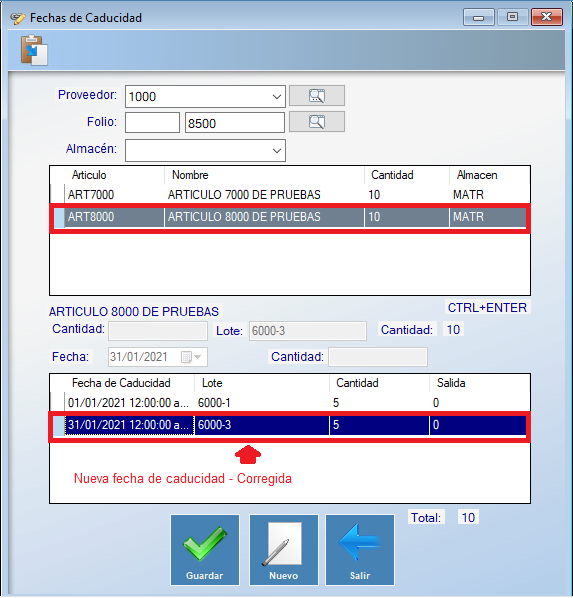Click the Lote field showing 6000-3
The height and width of the screenshot is (598, 573).
point(308,331)
